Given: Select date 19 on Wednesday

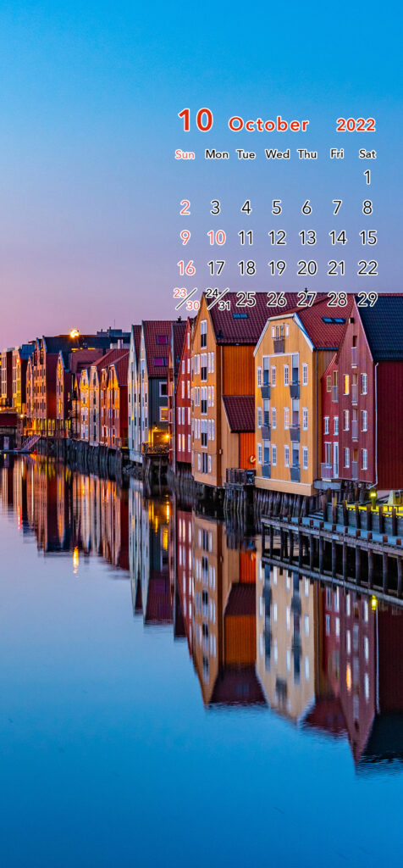Looking at the screenshot, I should 277,269.
